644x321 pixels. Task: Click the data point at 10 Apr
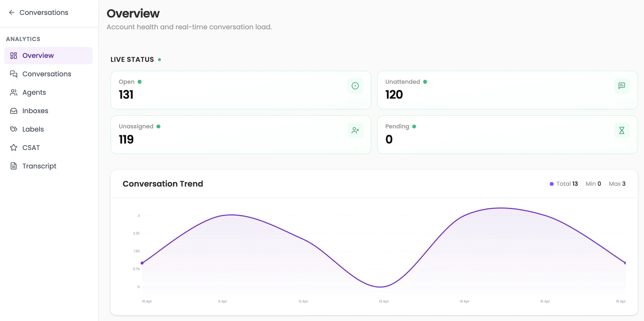pyautogui.click(x=143, y=263)
